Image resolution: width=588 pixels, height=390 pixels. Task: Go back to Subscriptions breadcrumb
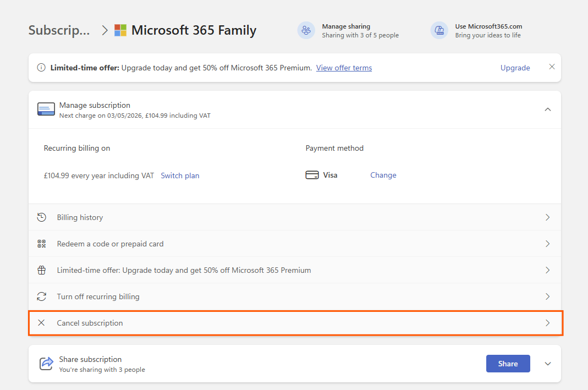pyautogui.click(x=59, y=30)
